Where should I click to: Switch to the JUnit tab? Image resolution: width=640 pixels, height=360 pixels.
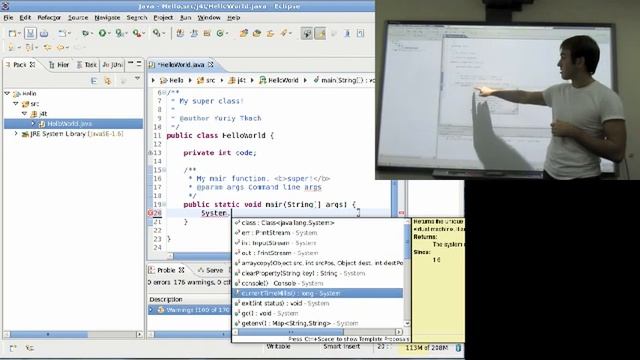112,64
